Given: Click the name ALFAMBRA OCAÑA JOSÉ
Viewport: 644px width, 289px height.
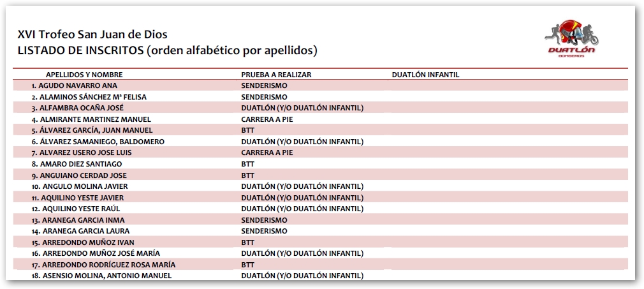Looking at the screenshot, I should 80,108.
